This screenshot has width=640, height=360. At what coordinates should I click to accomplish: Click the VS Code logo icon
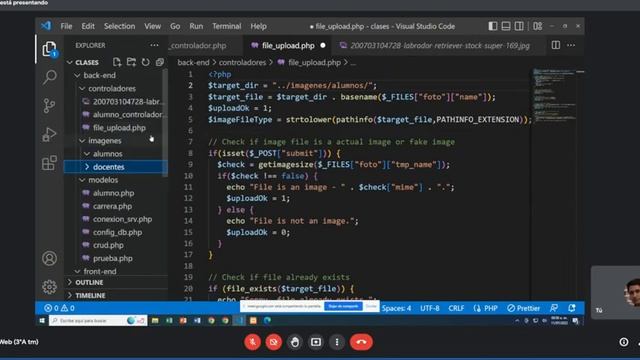point(46,26)
